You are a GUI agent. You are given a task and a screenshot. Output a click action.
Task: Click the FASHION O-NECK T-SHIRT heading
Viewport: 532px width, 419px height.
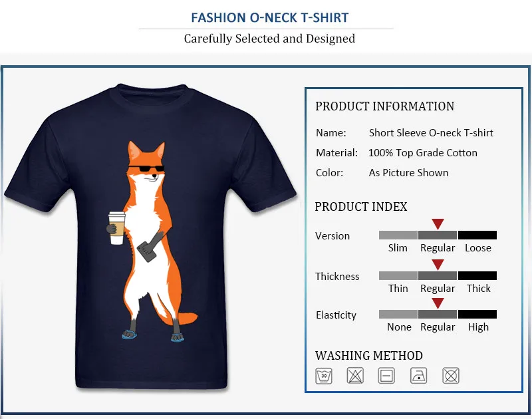coord(270,18)
